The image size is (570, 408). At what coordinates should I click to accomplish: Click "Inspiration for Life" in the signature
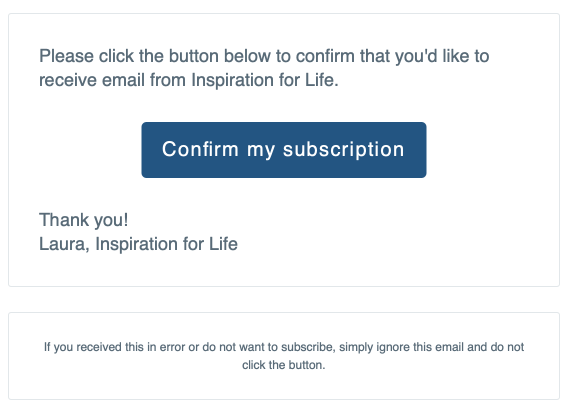(166, 244)
